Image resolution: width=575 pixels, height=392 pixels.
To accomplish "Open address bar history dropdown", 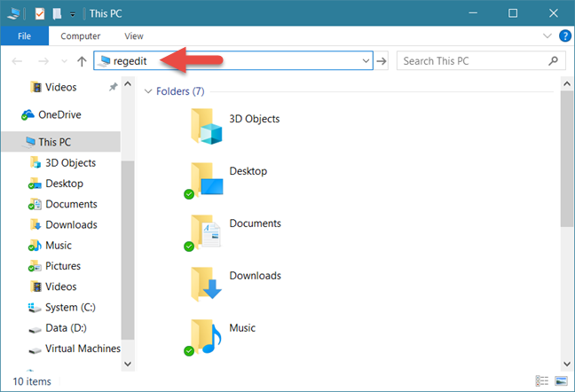I will tap(366, 61).
